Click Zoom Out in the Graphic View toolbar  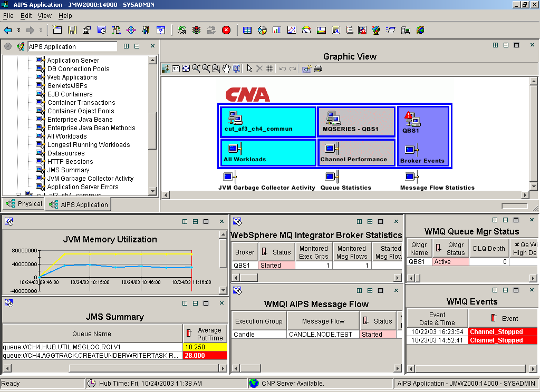[206, 68]
